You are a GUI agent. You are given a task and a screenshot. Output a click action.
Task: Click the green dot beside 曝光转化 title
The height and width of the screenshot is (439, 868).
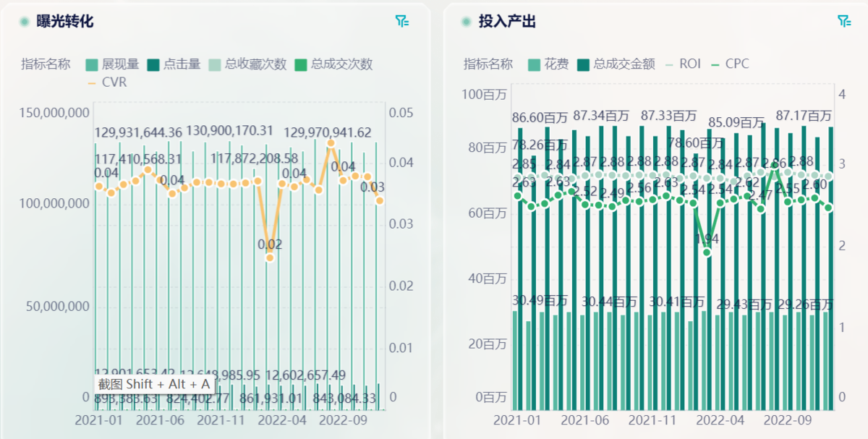[x=25, y=22]
